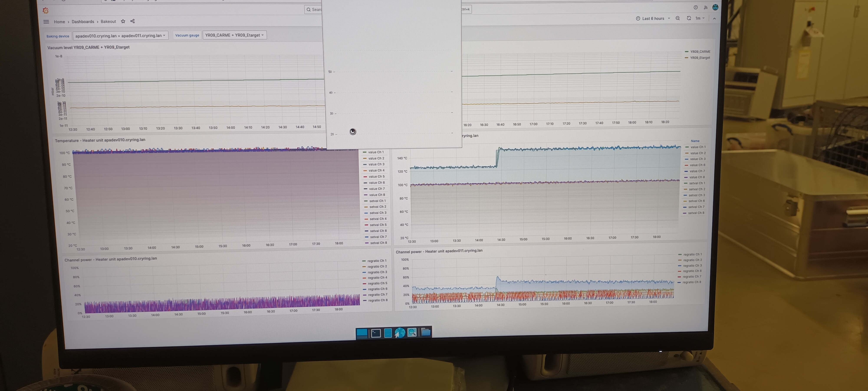
Task: Click the Grafana logo icon
Action: coord(46,10)
